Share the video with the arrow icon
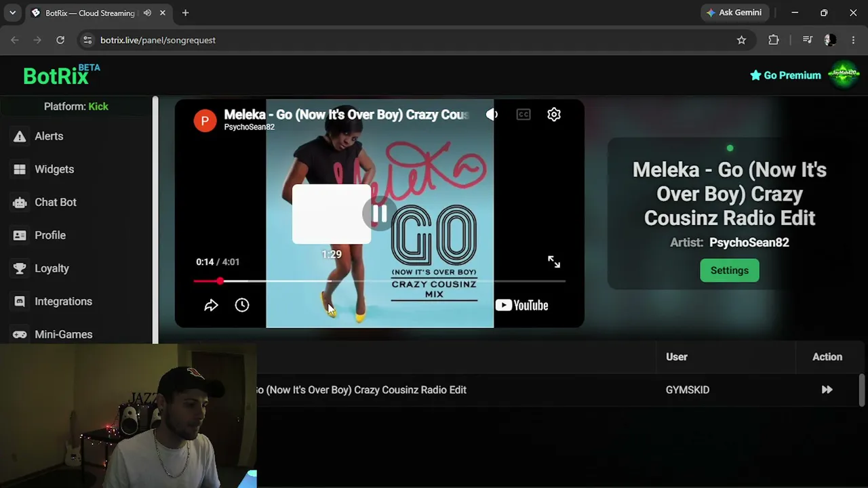The width and height of the screenshot is (868, 488). (x=211, y=305)
